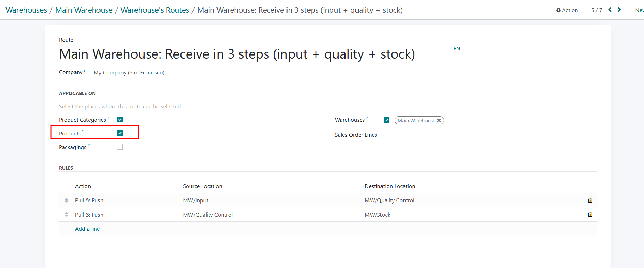The width and height of the screenshot is (644, 268).
Task: Navigate to Main Warehouse breadcrumb
Action: pyautogui.click(x=84, y=10)
